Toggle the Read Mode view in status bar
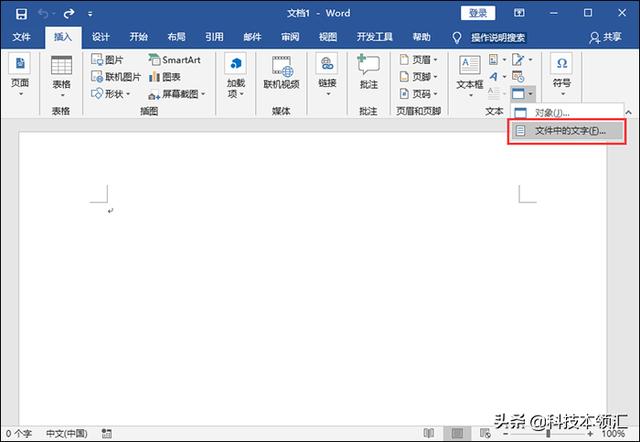 (429, 433)
